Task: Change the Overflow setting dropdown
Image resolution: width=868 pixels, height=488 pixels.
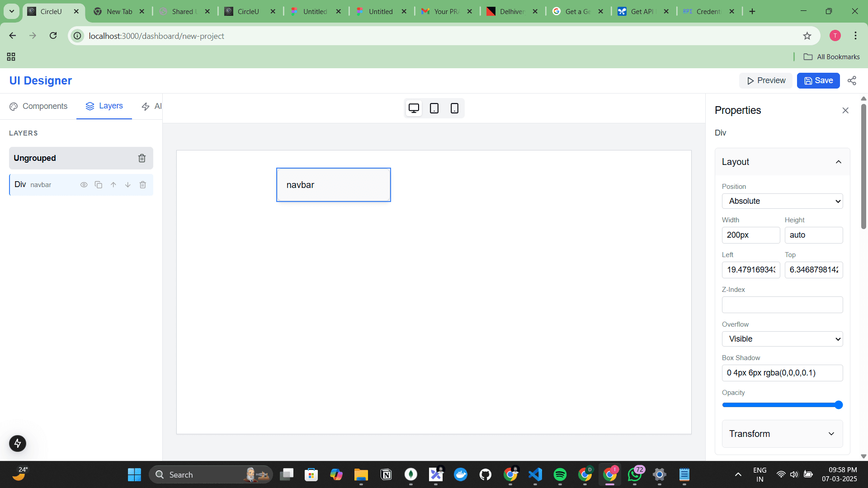Action: click(x=782, y=339)
